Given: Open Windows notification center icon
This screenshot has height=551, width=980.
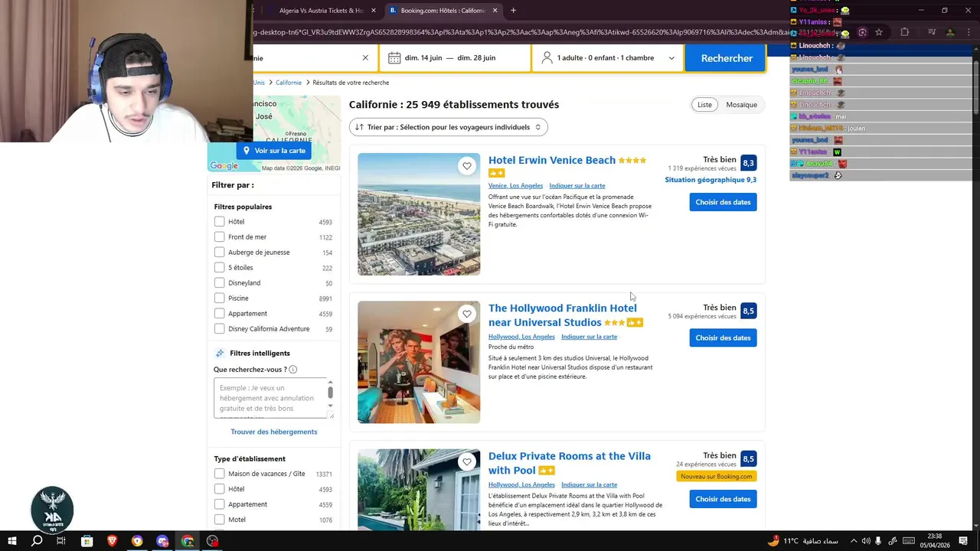Looking at the screenshot, I should [x=963, y=541].
